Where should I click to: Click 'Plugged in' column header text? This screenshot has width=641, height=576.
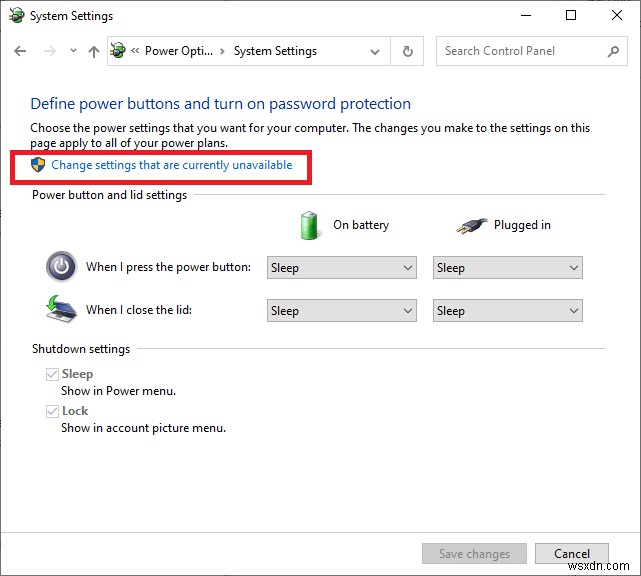[x=522, y=225]
